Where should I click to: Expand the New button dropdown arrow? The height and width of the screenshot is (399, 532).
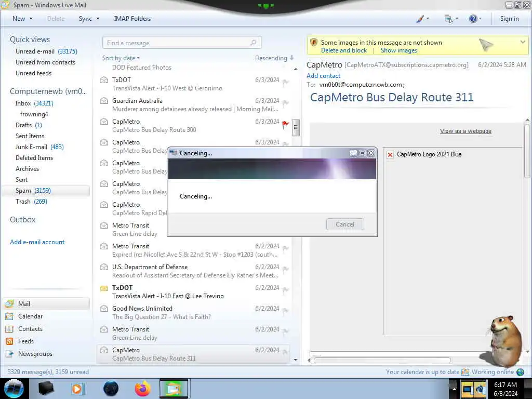31,19
